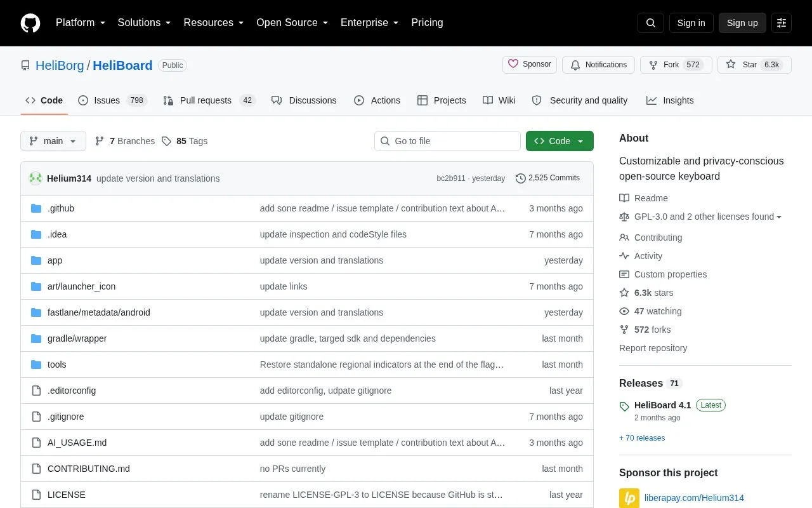Open the main branch selector

tap(53, 141)
